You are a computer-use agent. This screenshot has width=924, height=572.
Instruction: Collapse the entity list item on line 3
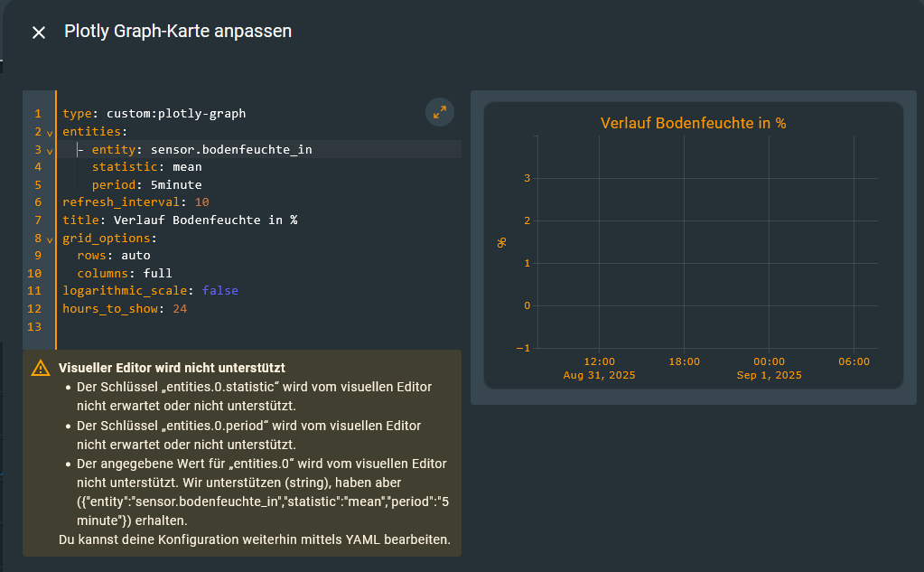coord(50,150)
